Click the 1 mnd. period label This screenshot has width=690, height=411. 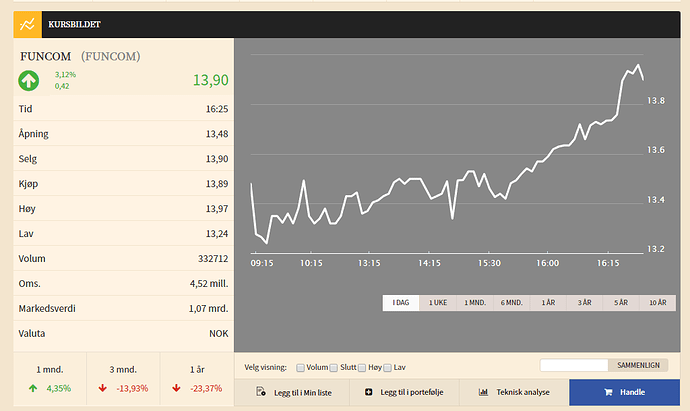click(50, 370)
